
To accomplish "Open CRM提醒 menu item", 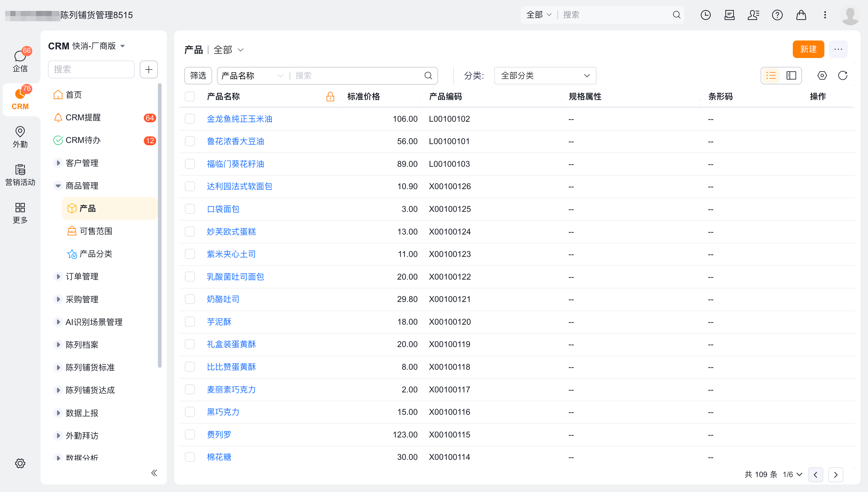I will (104, 117).
